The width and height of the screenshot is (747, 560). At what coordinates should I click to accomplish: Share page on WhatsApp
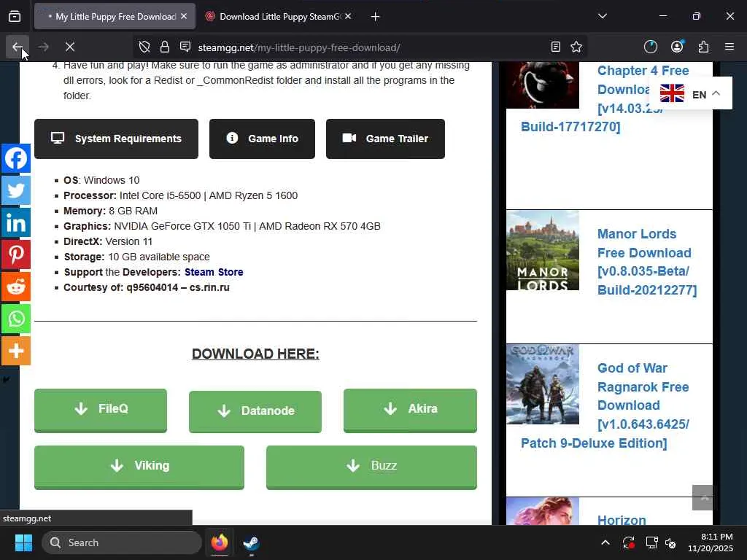click(x=16, y=319)
